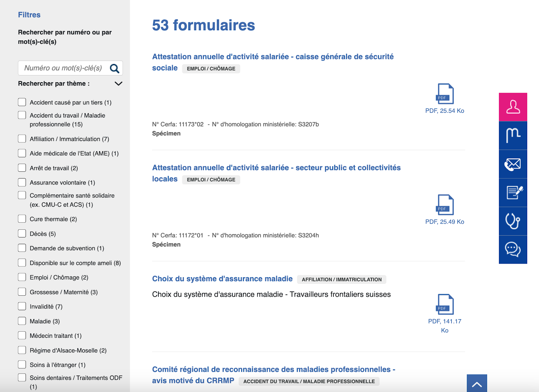This screenshot has width=539, height=392.
Task: Click the Filtres heading
Action: coord(29,15)
